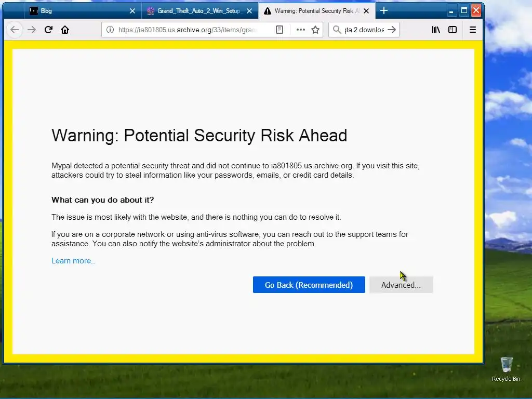Click the forward navigation arrow
Viewport: 532px width, 399px height.
(x=32, y=30)
